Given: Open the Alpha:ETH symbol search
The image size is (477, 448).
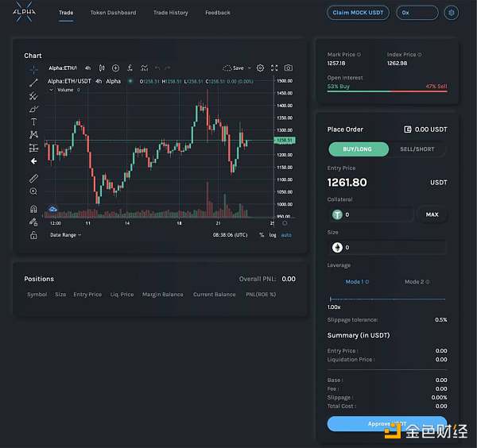Looking at the screenshot, I should click(63, 68).
